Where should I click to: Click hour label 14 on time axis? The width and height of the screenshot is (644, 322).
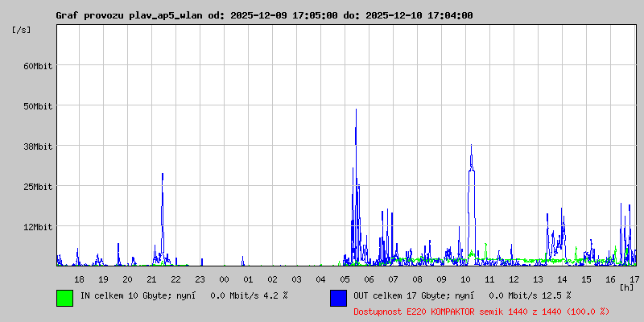pyautogui.click(x=562, y=279)
